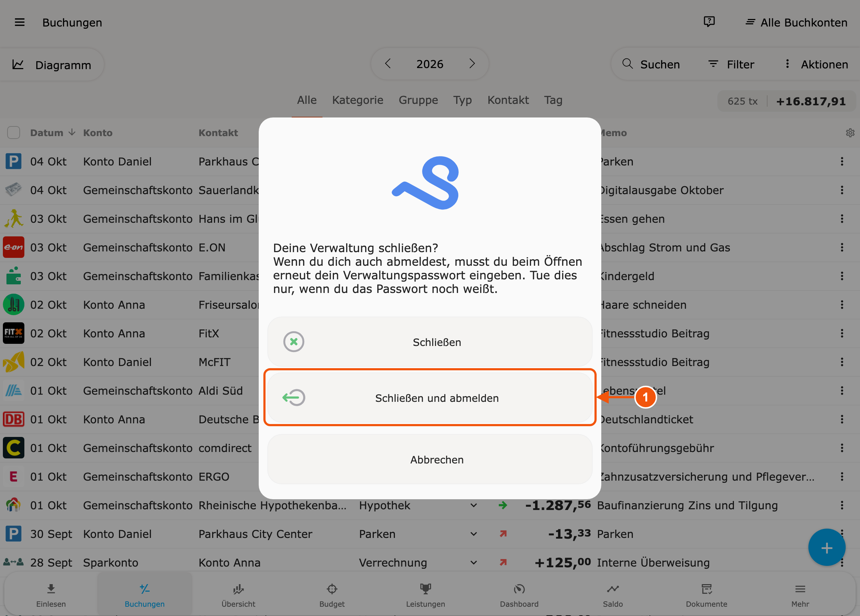Go to next year after 2026

472,64
